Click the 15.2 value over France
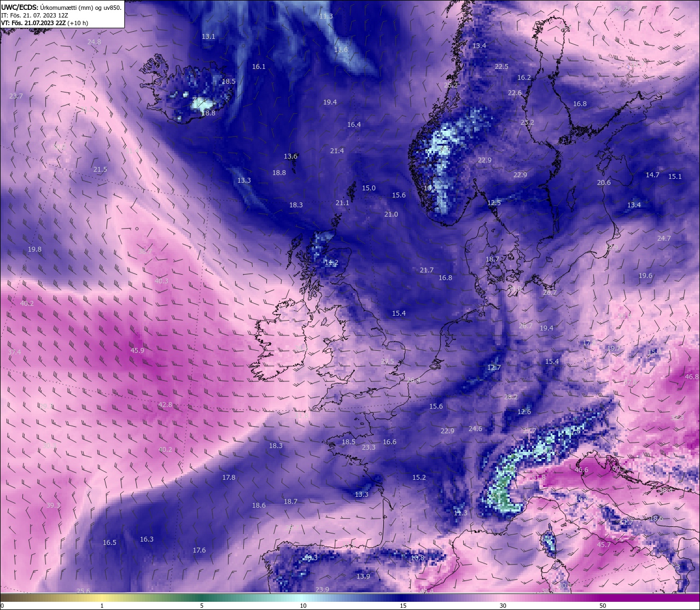 point(419,478)
